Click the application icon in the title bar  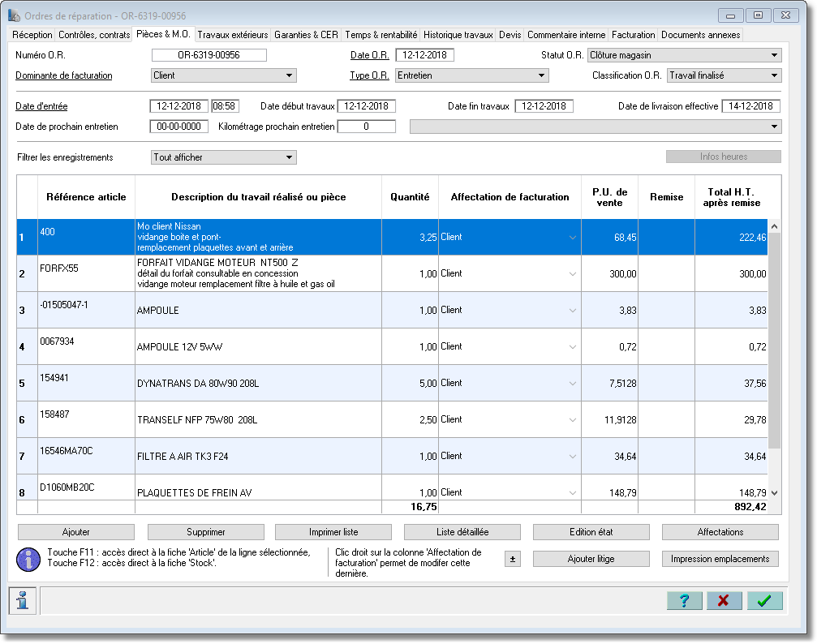(x=14, y=15)
